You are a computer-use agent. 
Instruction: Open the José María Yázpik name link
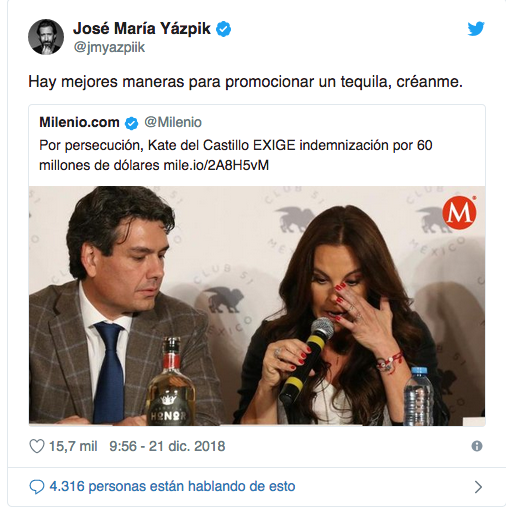142,28
